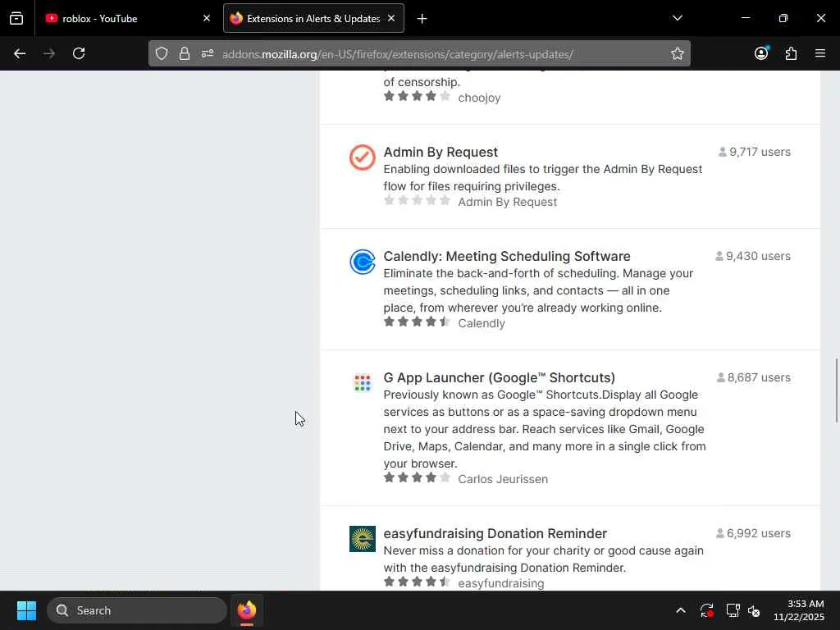Expand the list all tabs dropdown
840x630 pixels.
point(677,18)
